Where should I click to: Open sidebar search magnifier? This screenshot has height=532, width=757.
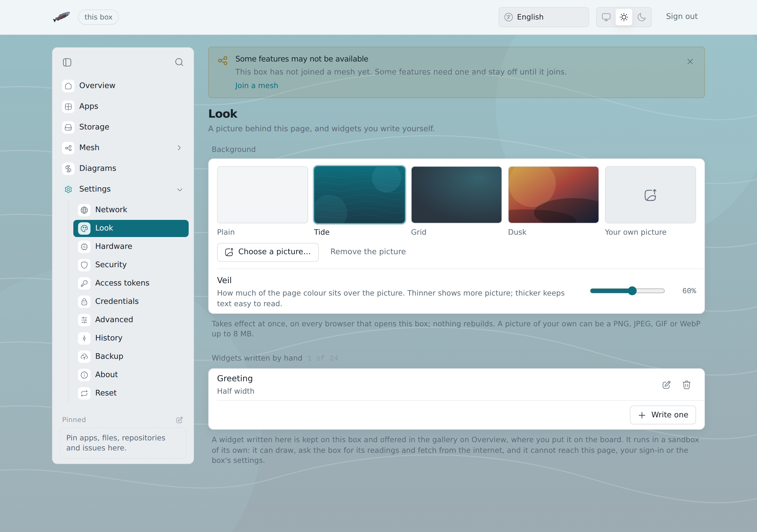point(179,62)
